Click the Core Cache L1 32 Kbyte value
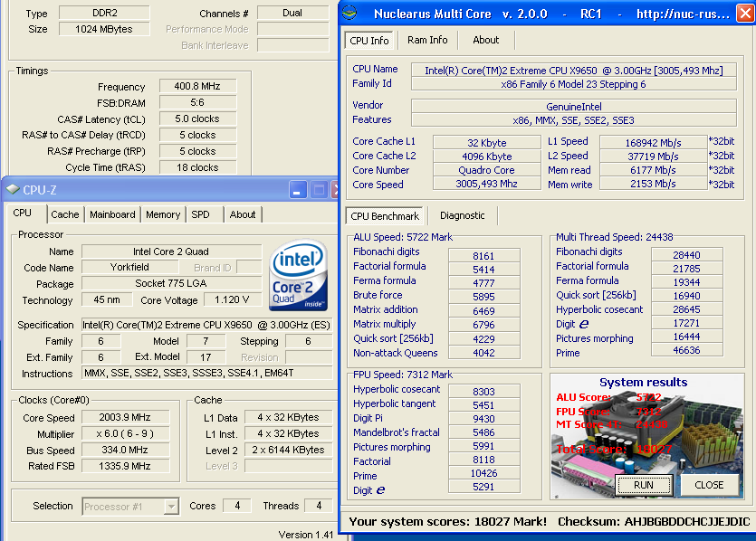756x541 pixels. point(486,143)
